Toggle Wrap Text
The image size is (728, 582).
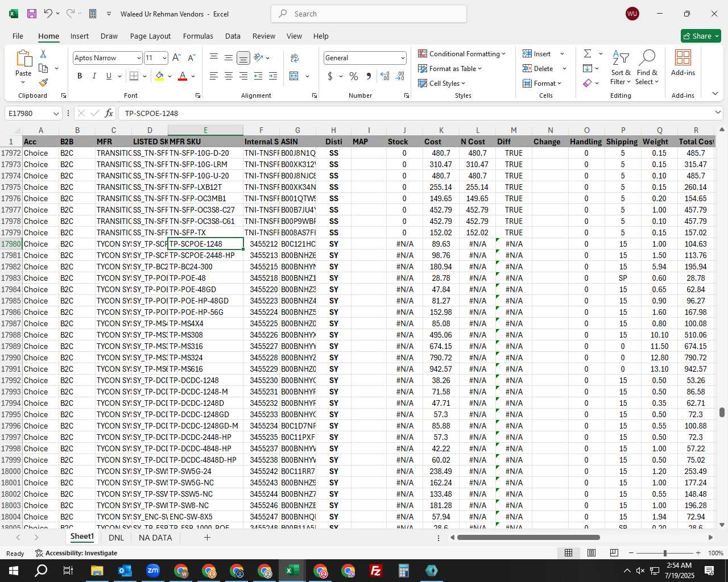(295, 58)
